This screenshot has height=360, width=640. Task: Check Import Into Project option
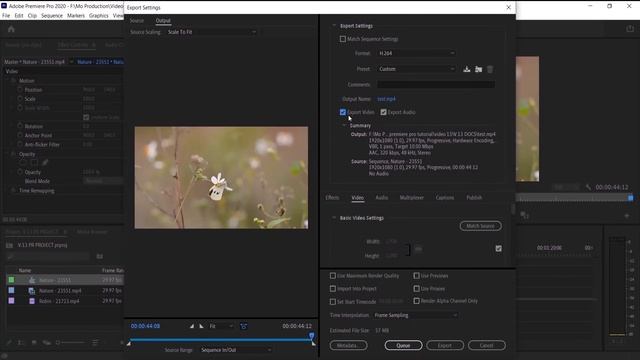[x=333, y=289]
